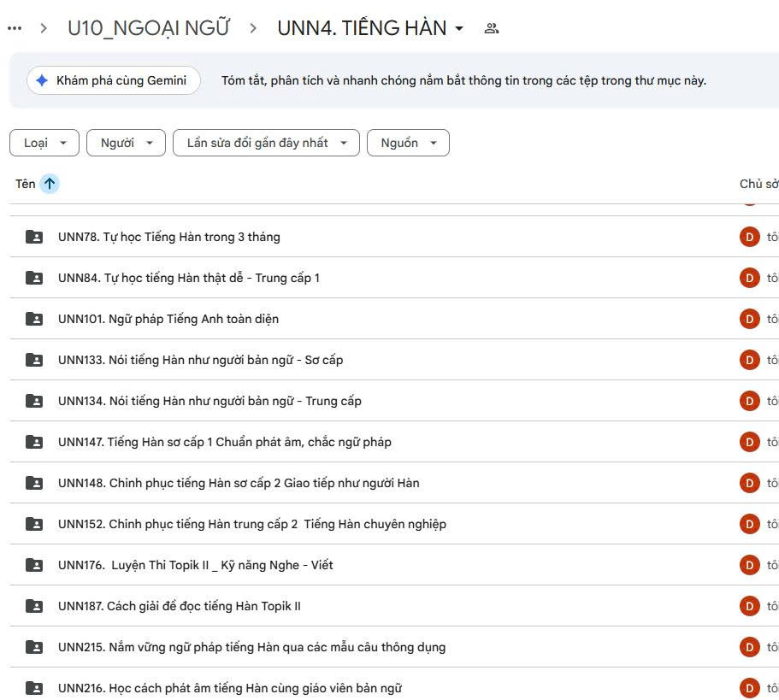The image size is (779, 700).
Task: Click owner avatar D in UNN134 row
Action: point(750,401)
